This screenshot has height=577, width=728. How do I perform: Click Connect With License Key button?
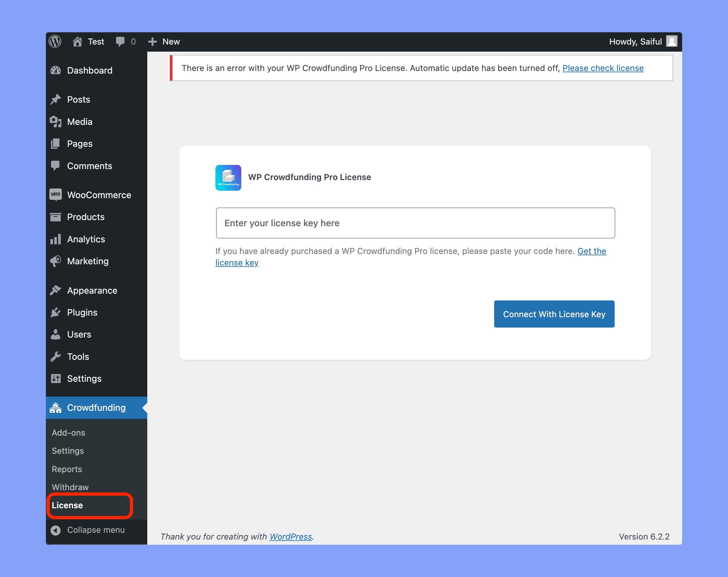[x=554, y=313]
